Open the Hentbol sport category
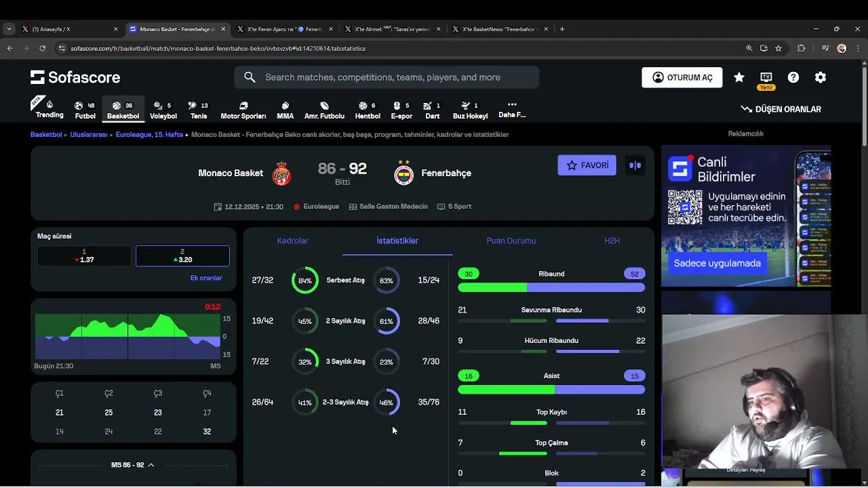This screenshot has height=488, width=868. tap(368, 110)
